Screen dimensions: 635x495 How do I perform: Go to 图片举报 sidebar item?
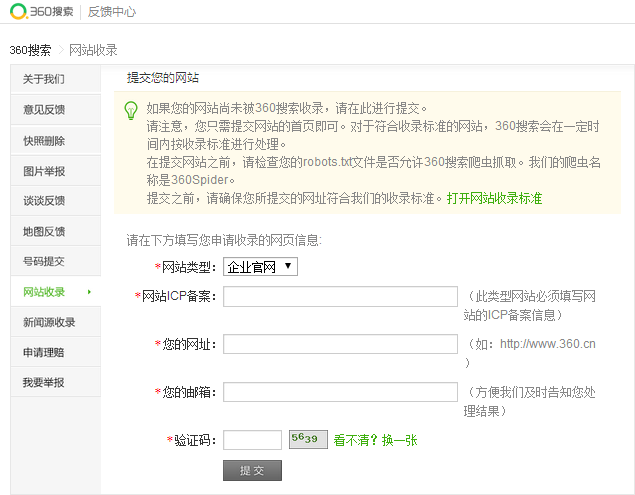click(55, 171)
